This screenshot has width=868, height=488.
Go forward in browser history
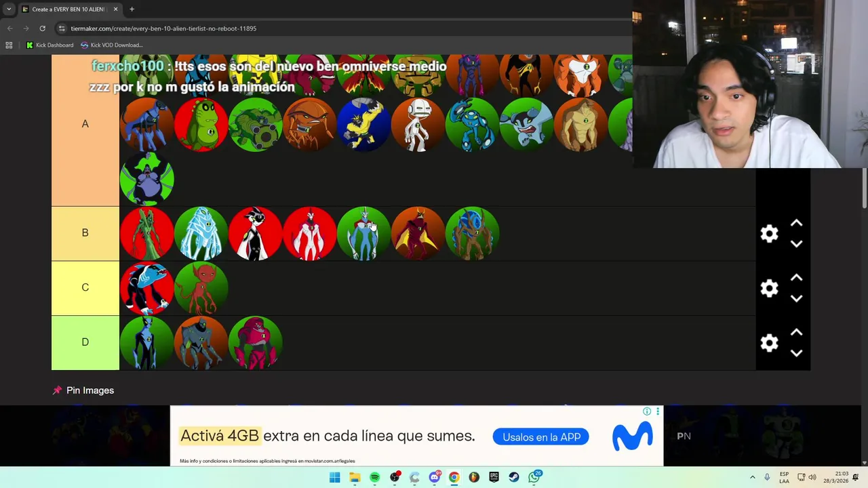click(x=26, y=28)
